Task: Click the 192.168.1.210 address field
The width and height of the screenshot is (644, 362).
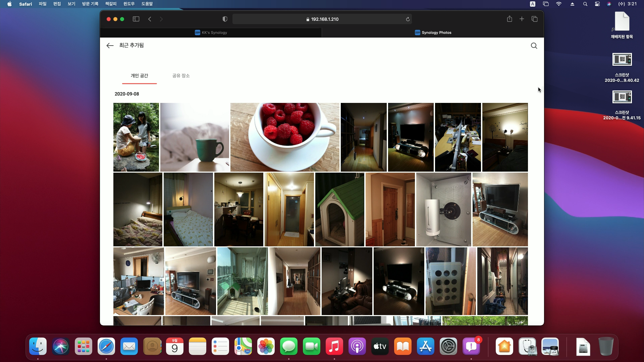Action: click(322, 19)
